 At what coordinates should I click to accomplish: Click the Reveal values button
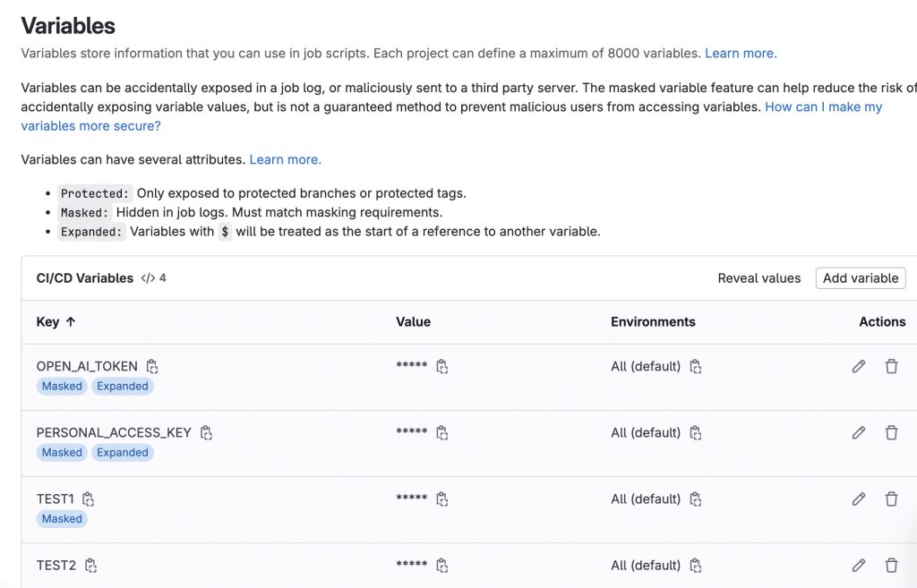click(758, 278)
